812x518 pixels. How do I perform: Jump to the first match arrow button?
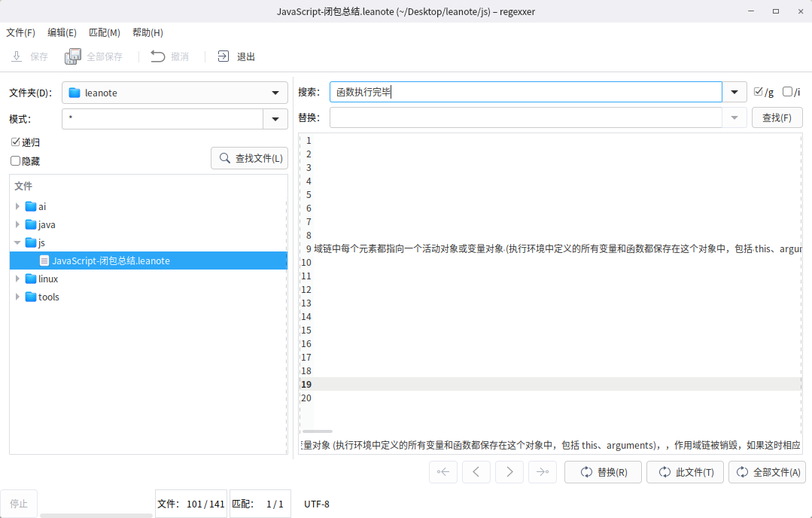tap(443, 472)
